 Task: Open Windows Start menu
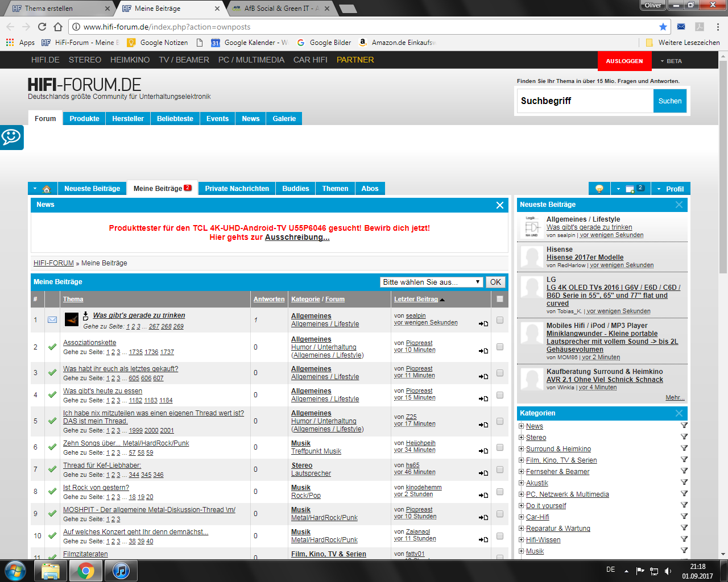(x=15, y=570)
